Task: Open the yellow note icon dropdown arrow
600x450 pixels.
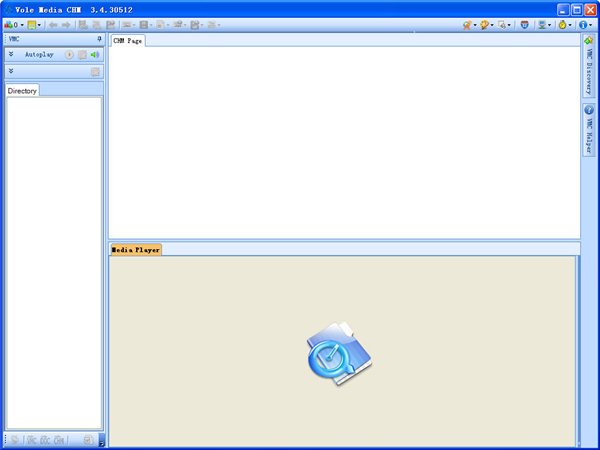Action: point(39,25)
